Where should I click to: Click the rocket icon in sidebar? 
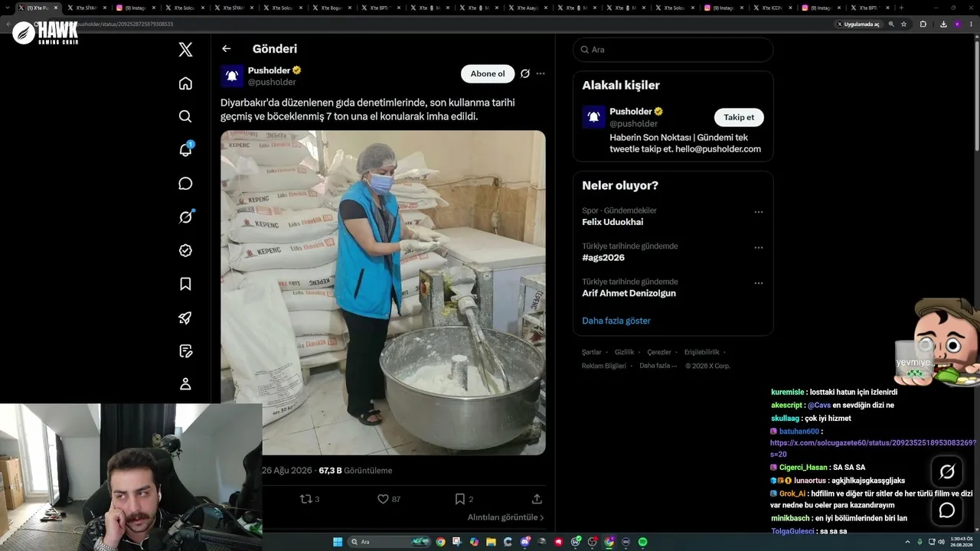[x=185, y=318]
